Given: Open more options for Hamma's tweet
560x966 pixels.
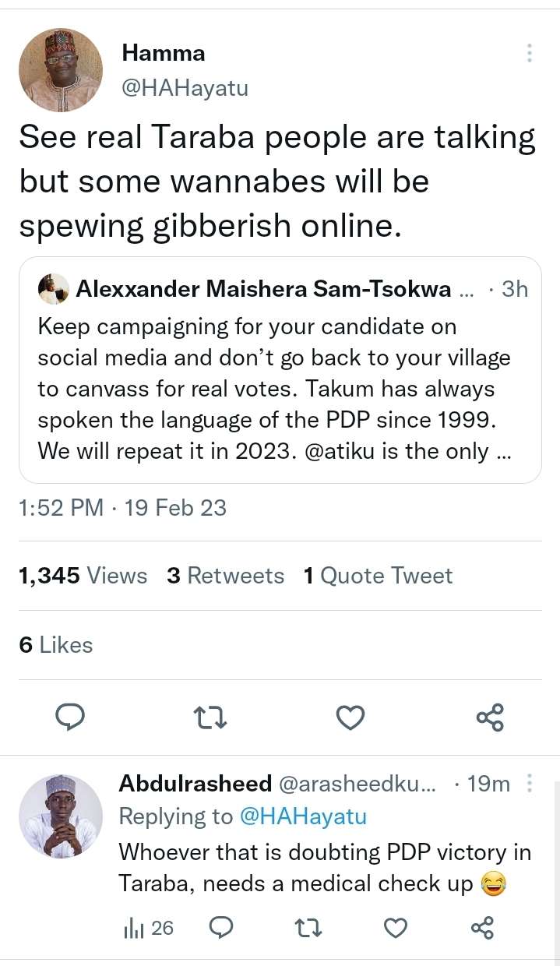Looking at the screenshot, I should pyautogui.click(x=530, y=53).
